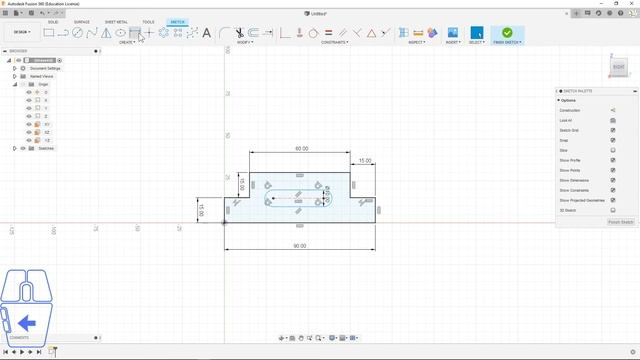Click the green Finish Sketch checkmark
Screen dimensions: 640x360
pyautogui.click(x=507, y=33)
